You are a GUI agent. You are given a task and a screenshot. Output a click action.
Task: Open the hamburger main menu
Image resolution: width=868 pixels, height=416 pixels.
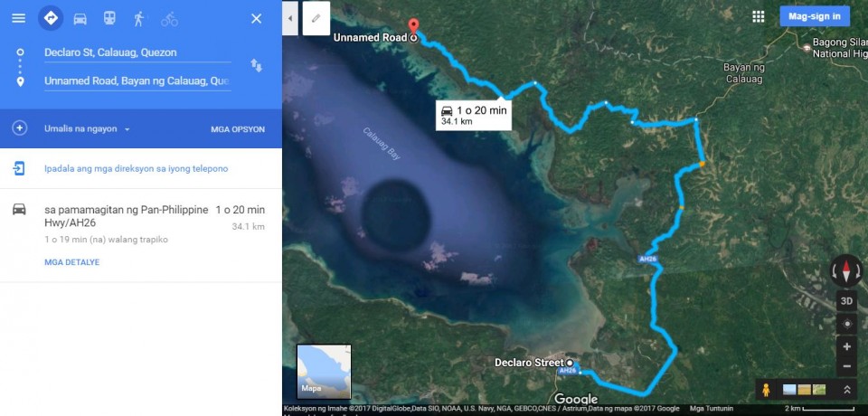(x=19, y=18)
